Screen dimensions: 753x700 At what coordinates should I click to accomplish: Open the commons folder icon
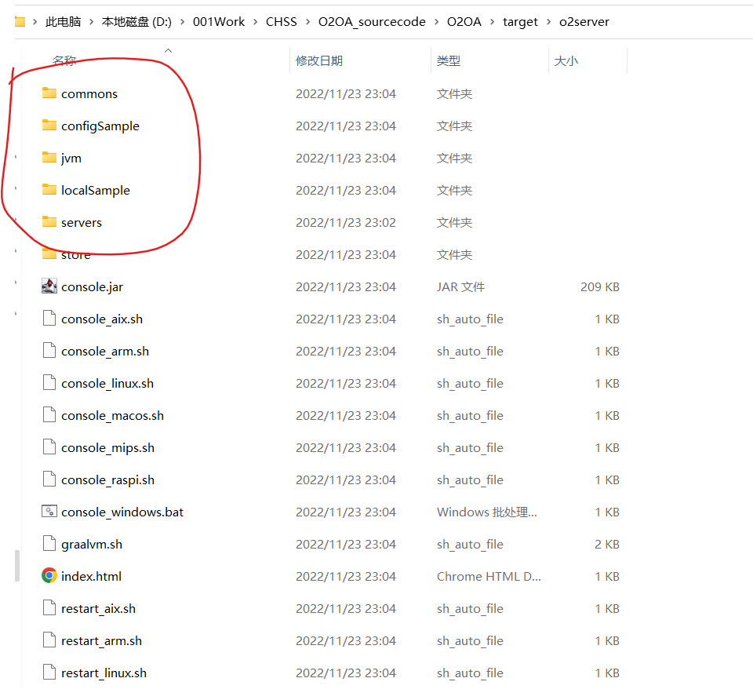tap(49, 93)
